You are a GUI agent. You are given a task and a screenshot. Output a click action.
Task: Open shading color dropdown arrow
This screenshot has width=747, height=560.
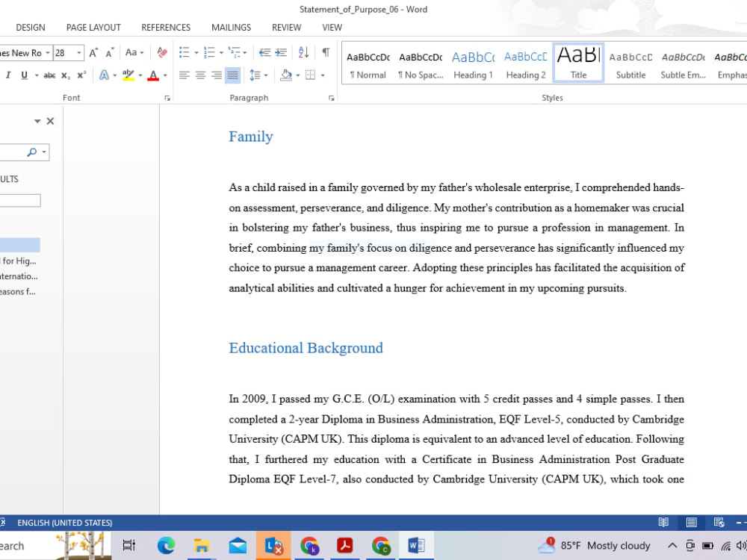(x=298, y=75)
